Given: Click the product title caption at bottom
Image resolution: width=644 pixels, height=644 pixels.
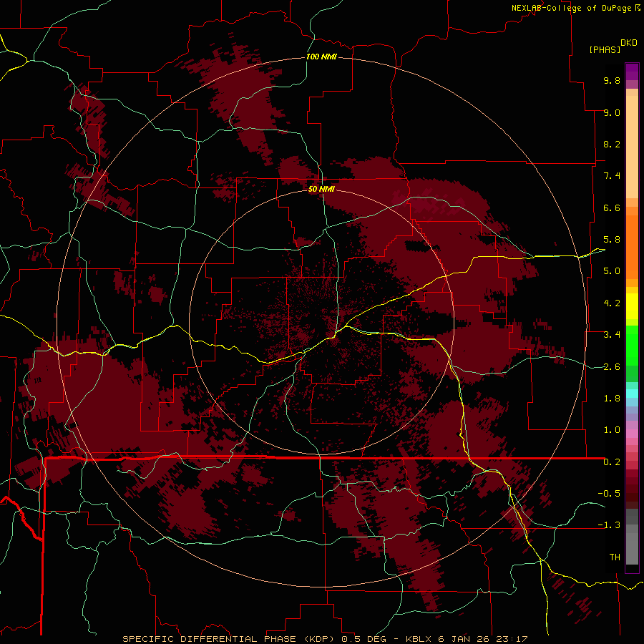Looking at the screenshot, I should coord(325,639).
